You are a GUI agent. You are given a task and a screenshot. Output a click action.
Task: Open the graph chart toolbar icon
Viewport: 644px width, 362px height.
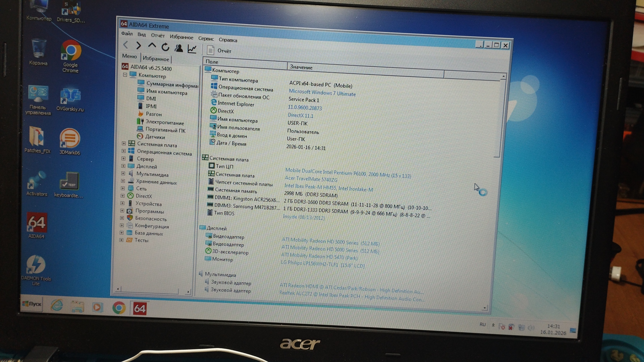tap(192, 49)
